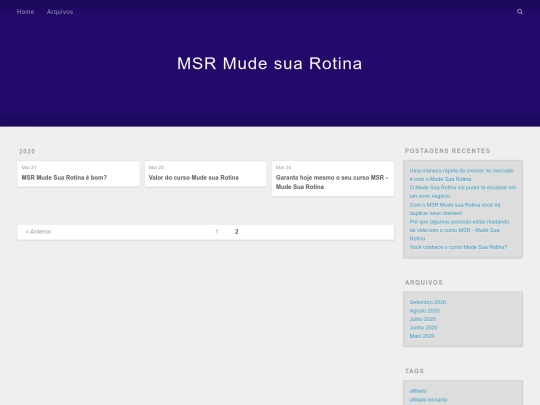Open recent post 'O Mude Sua Rotina vai poder'
The image size is (540, 405).
point(463,192)
